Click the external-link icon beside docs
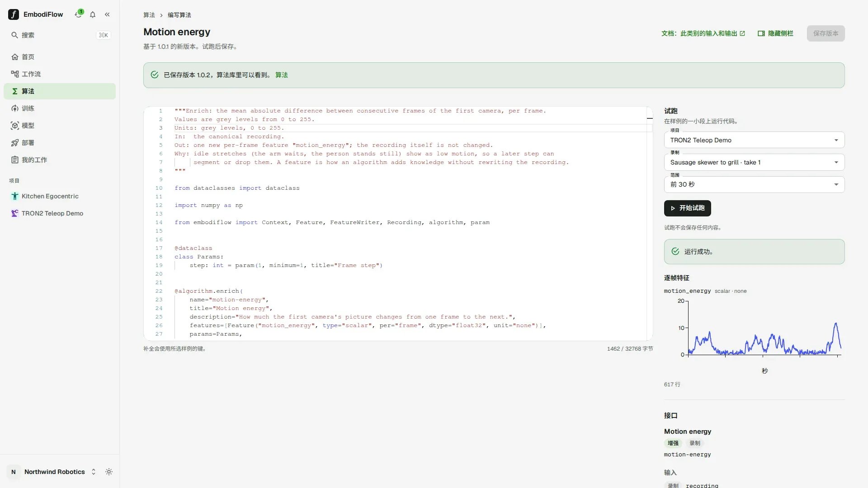Image resolution: width=868 pixels, height=488 pixels. coord(742,33)
